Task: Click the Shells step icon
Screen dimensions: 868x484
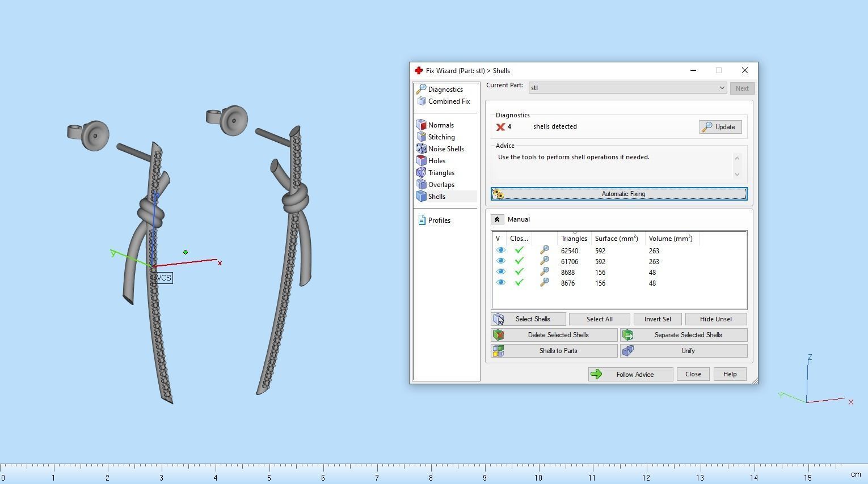Action: (421, 197)
